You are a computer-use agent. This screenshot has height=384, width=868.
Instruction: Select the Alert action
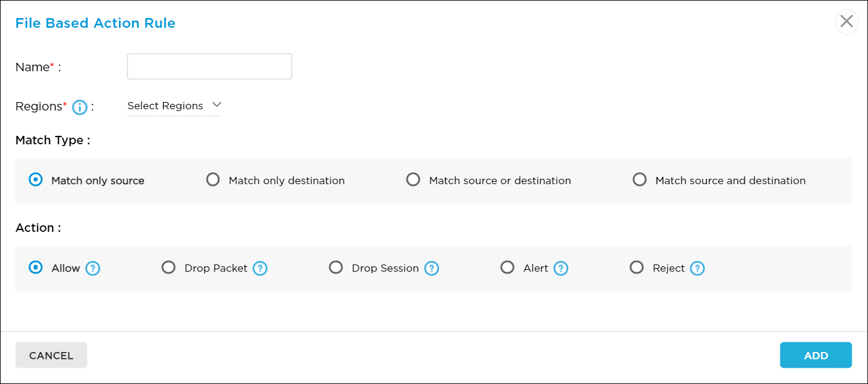point(507,267)
